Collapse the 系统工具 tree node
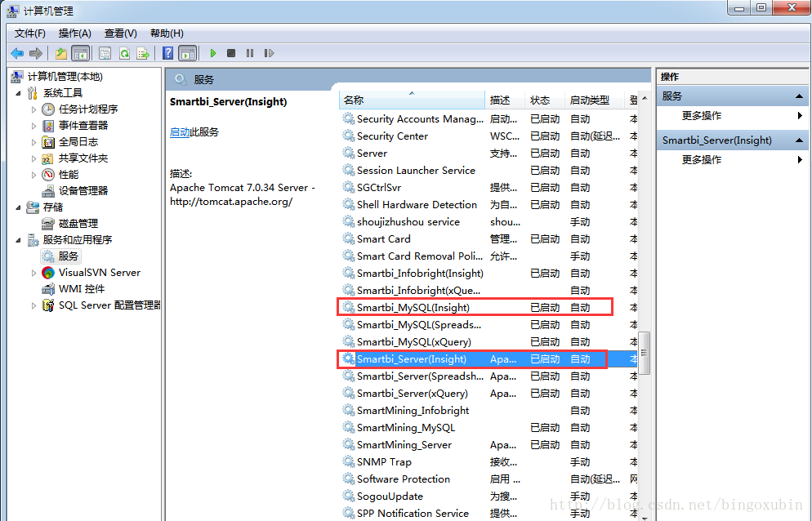 [x=18, y=93]
